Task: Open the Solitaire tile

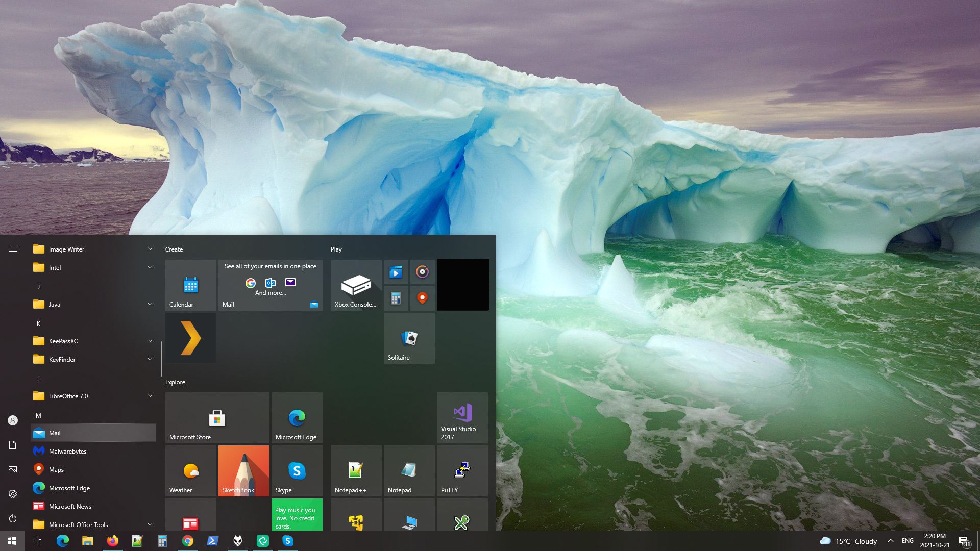Action: pyautogui.click(x=409, y=338)
